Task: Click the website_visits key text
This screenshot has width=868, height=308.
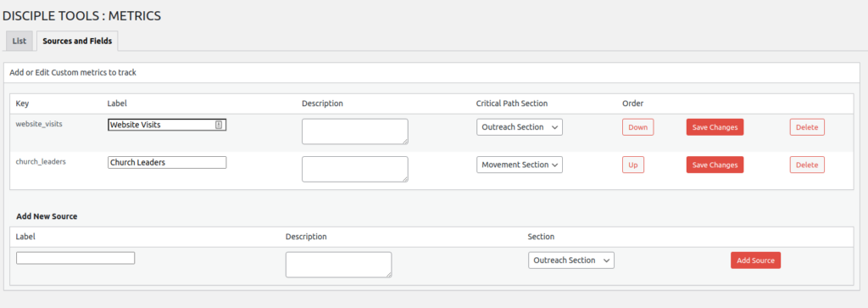Action: (x=39, y=124)
